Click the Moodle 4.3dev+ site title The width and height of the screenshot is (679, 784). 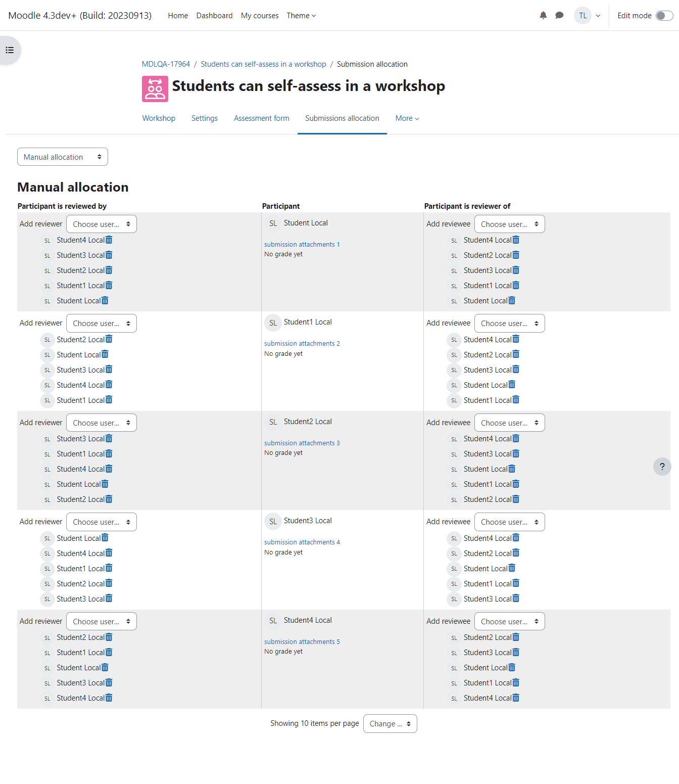point(80,16)
